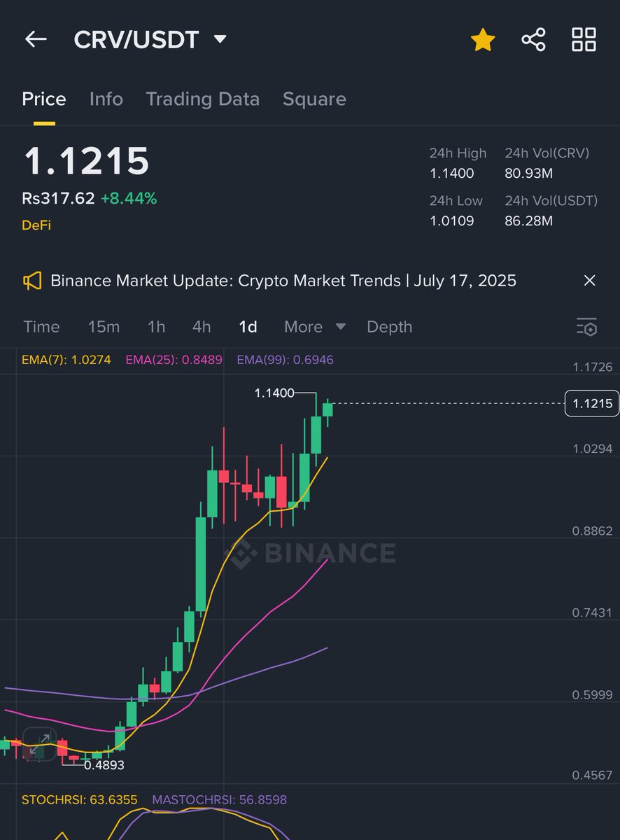Tap the EMA(99): 0.6946 indicator label
This screenshot has height=840, width=620.
tap(285, 360)
